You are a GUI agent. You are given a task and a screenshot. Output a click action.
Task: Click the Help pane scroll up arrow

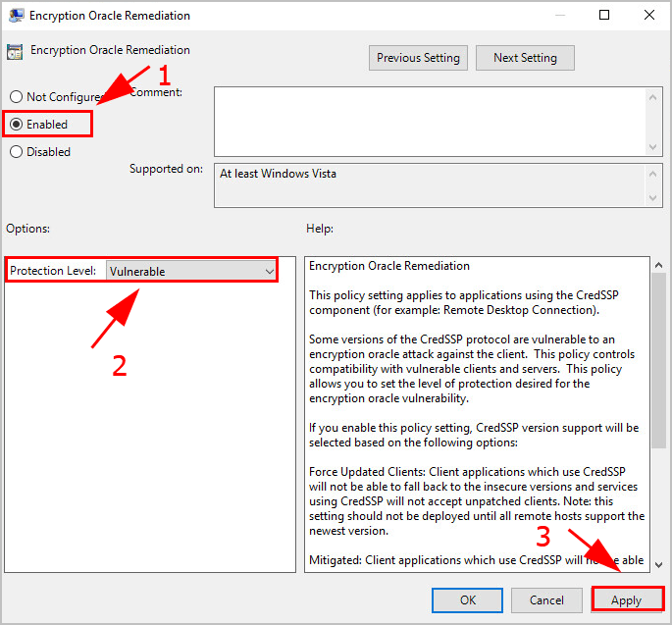tap(658, 266)
